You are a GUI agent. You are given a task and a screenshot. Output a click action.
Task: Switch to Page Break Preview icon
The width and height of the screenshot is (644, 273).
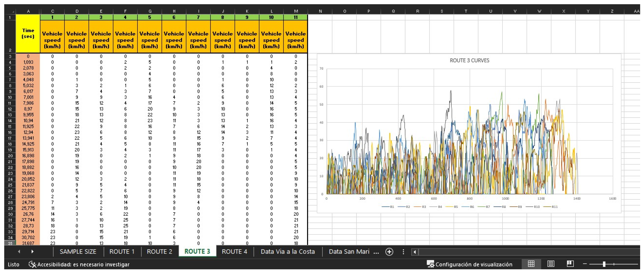570,264
